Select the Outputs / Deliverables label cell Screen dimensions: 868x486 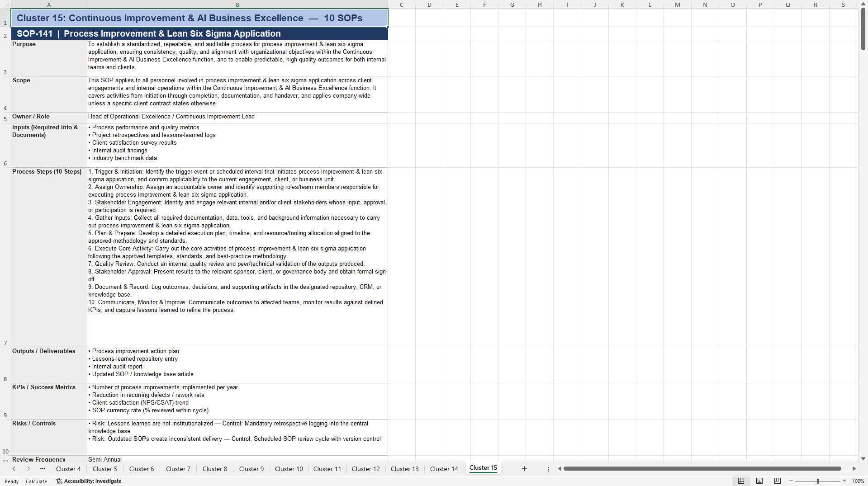49,365
